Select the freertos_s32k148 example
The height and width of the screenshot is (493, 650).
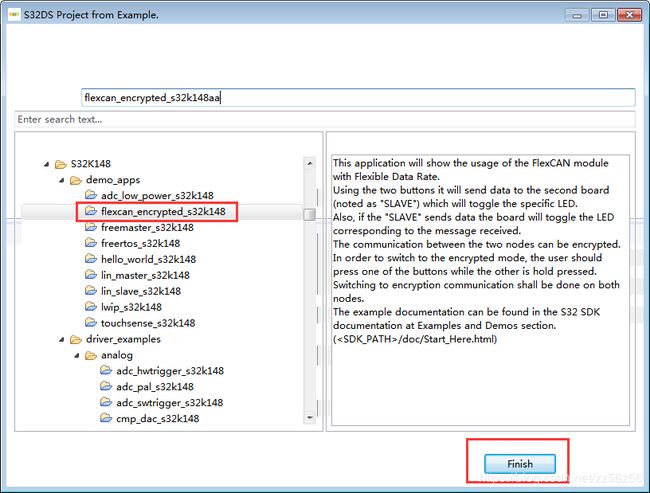coord(141,243)
